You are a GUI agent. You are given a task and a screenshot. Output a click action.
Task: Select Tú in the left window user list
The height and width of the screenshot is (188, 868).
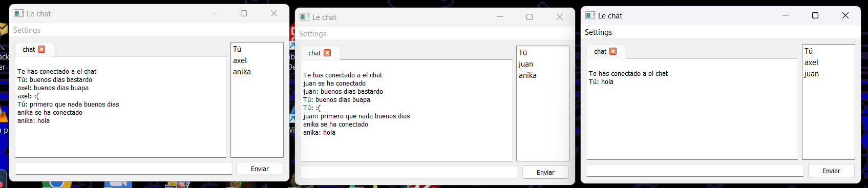point(237,49)
